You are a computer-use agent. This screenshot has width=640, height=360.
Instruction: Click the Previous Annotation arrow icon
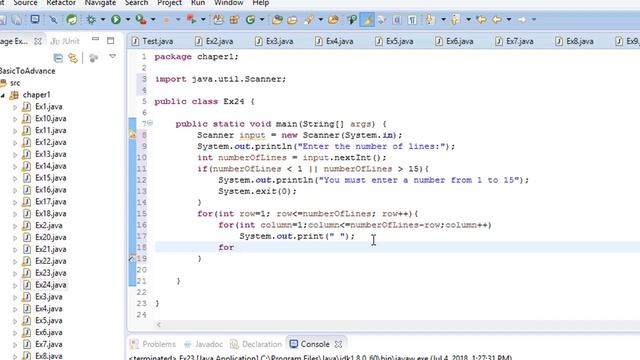tap(456, 19)
